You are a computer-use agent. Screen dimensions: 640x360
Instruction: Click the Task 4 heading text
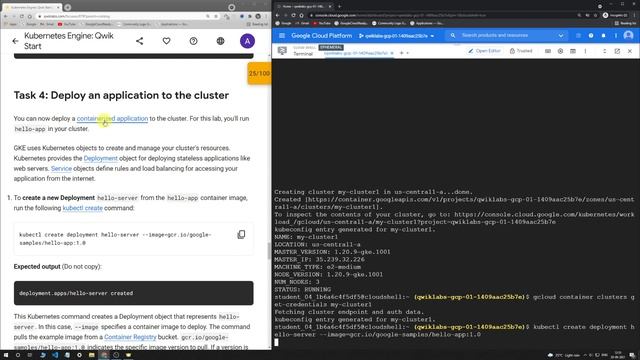pyautogui.click(x=121, y=96)
